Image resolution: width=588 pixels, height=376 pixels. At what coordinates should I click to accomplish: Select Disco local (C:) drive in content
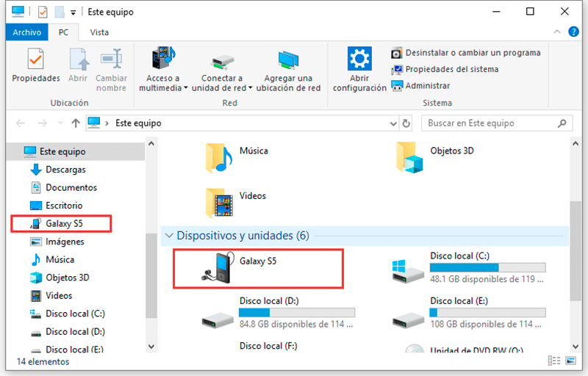pos(468,269)
